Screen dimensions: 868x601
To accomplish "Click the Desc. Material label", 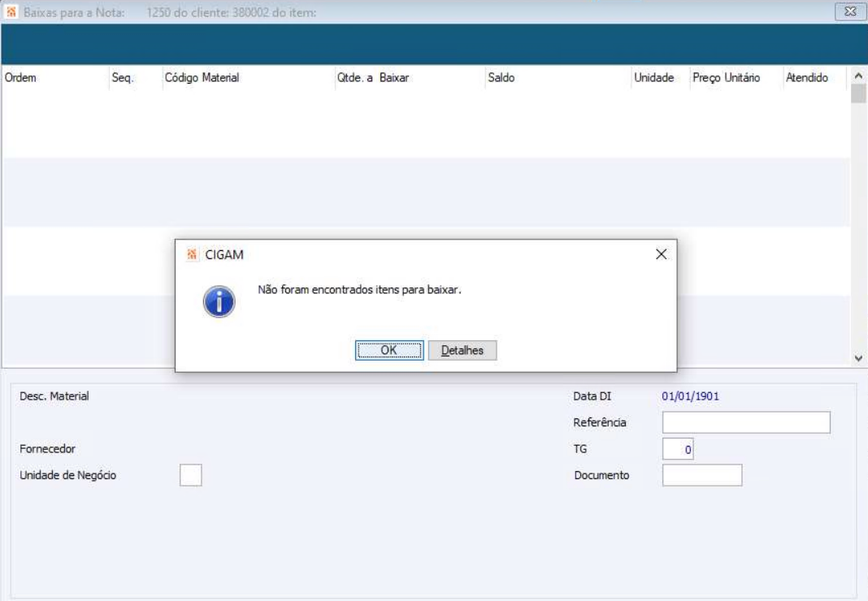I will pos(54,396).
